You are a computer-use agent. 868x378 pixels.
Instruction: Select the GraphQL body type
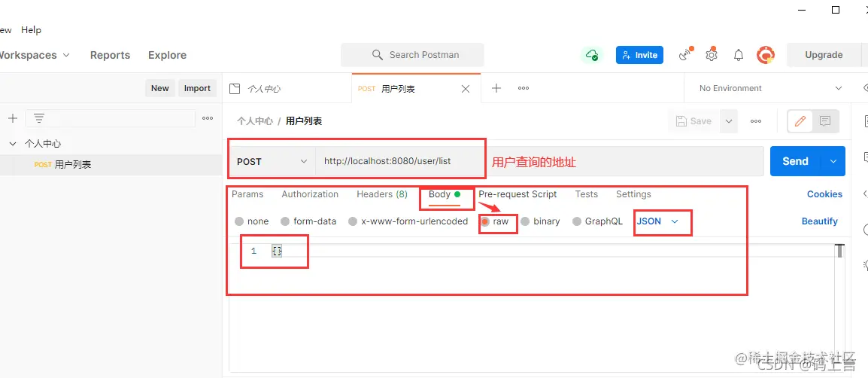click(577, 221)
